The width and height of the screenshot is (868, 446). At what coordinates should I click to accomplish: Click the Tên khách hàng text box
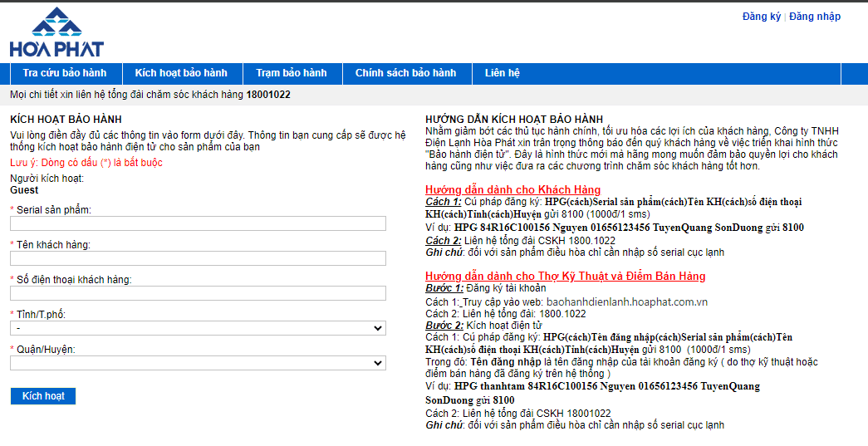[x=198, y=258]
